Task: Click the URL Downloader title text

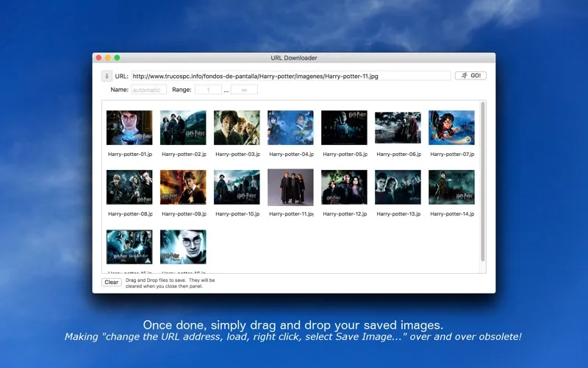Action: [x=294, y=58]
